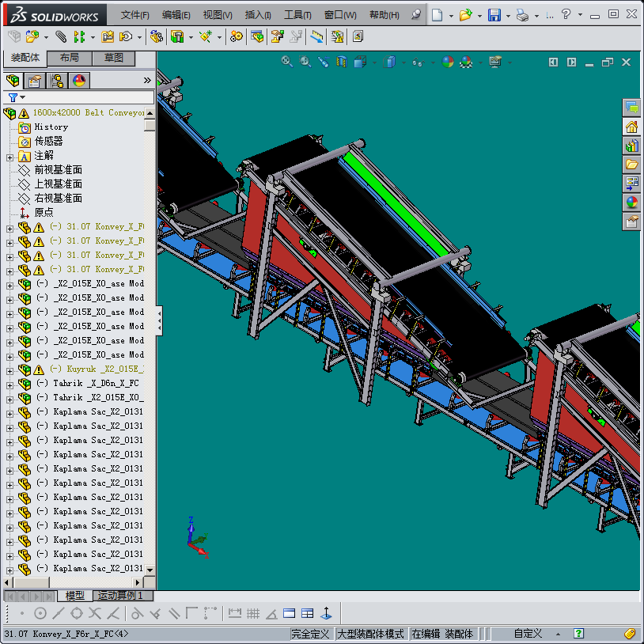Open the Design Library in the task pane
The image size is (644, 644).
[631, 146]
